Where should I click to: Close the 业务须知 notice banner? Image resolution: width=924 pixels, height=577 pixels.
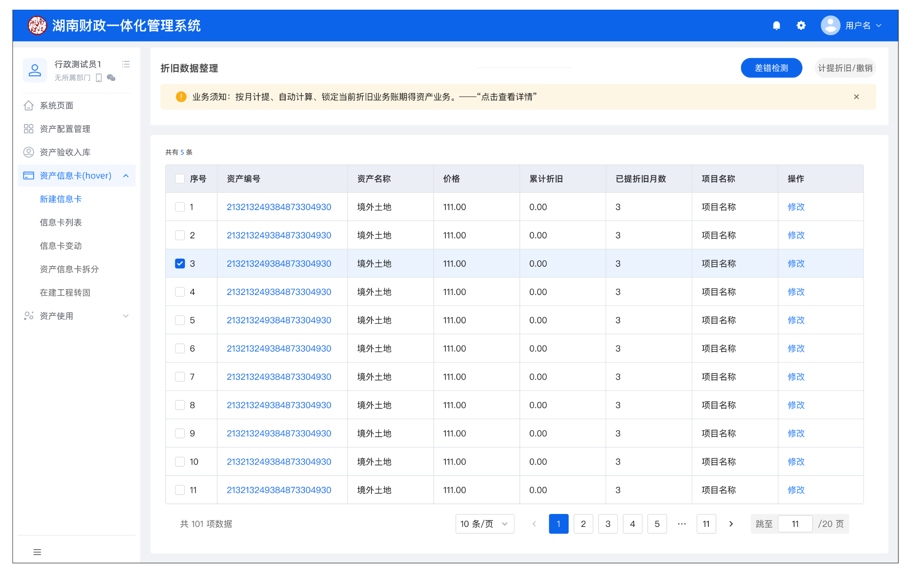[856, 97]
